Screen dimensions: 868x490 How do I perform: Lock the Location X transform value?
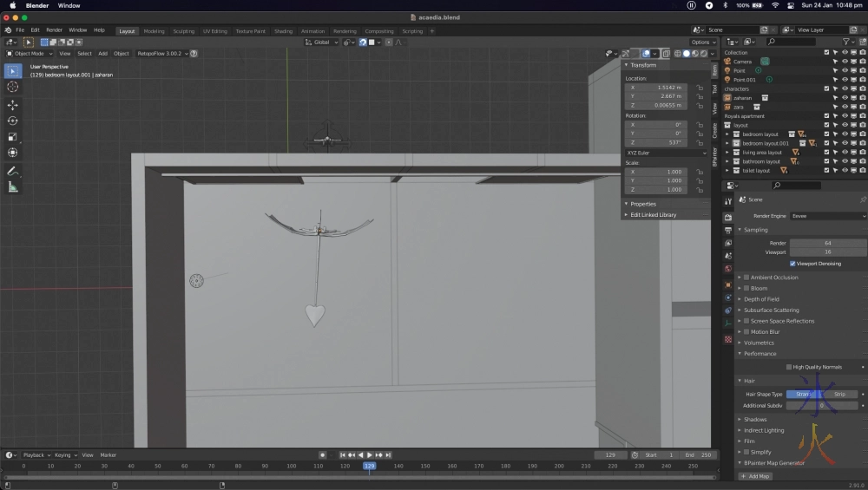[x=700, y=88]
